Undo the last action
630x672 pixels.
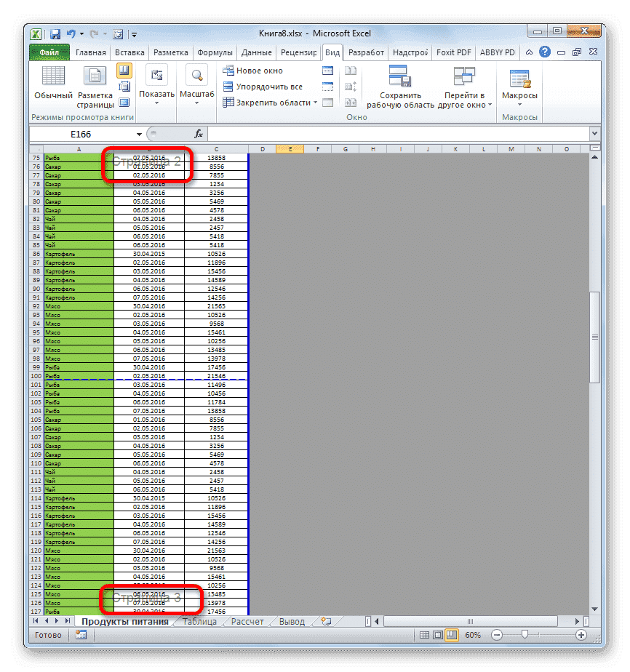[71, 33]
